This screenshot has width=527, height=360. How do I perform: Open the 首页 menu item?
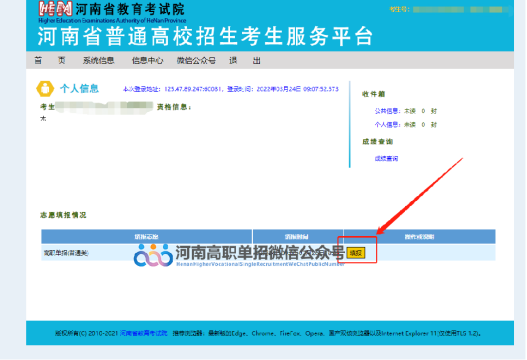[50, 61]
